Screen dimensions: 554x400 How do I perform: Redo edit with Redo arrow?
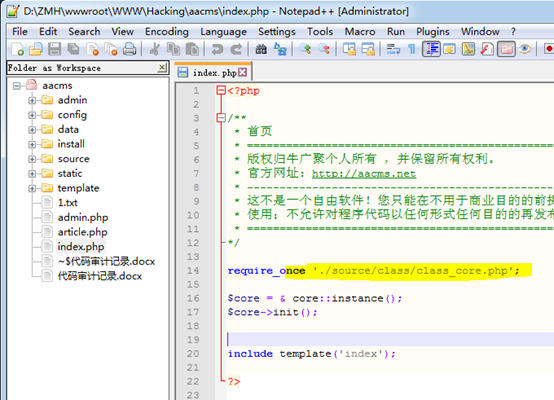236,49
